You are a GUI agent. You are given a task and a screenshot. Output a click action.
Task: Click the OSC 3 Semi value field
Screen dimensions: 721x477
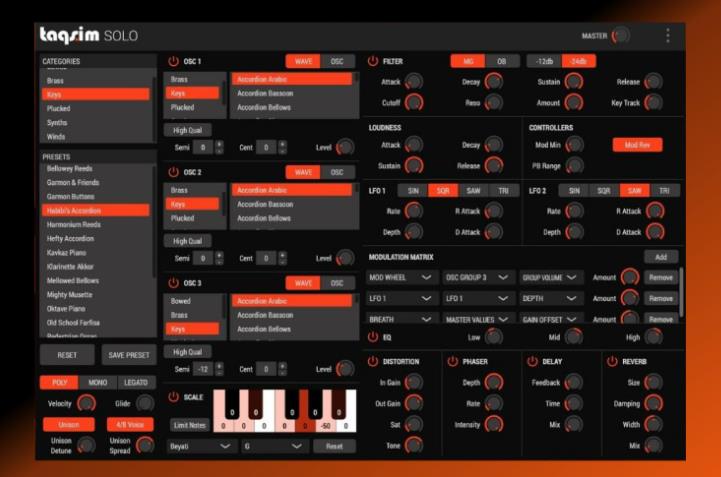click(203, 369)
